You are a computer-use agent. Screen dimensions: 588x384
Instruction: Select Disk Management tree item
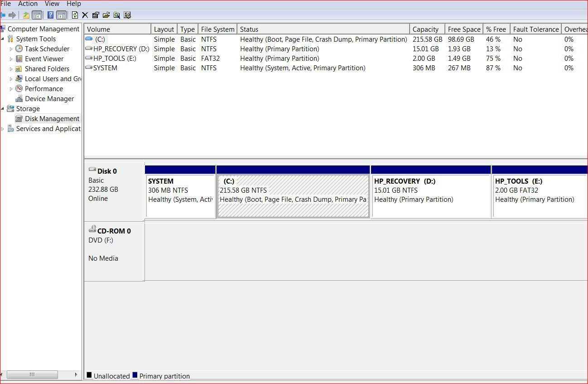[52, 119]
